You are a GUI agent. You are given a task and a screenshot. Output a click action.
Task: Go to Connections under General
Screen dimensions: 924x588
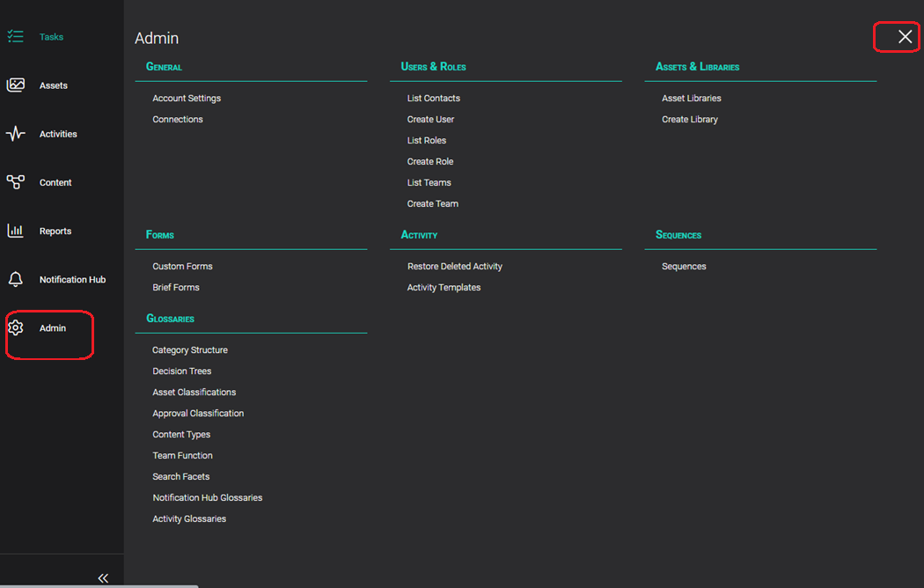point(178,119)
